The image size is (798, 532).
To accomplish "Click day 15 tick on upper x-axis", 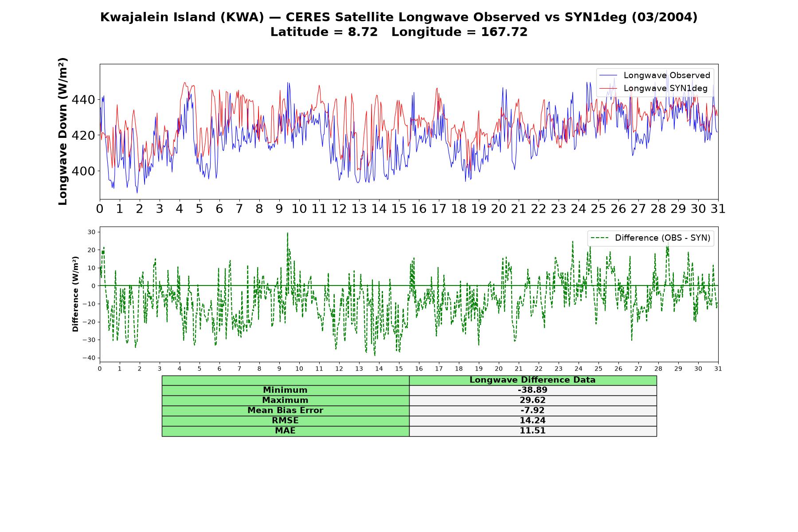I will click(x=399, y=209).
